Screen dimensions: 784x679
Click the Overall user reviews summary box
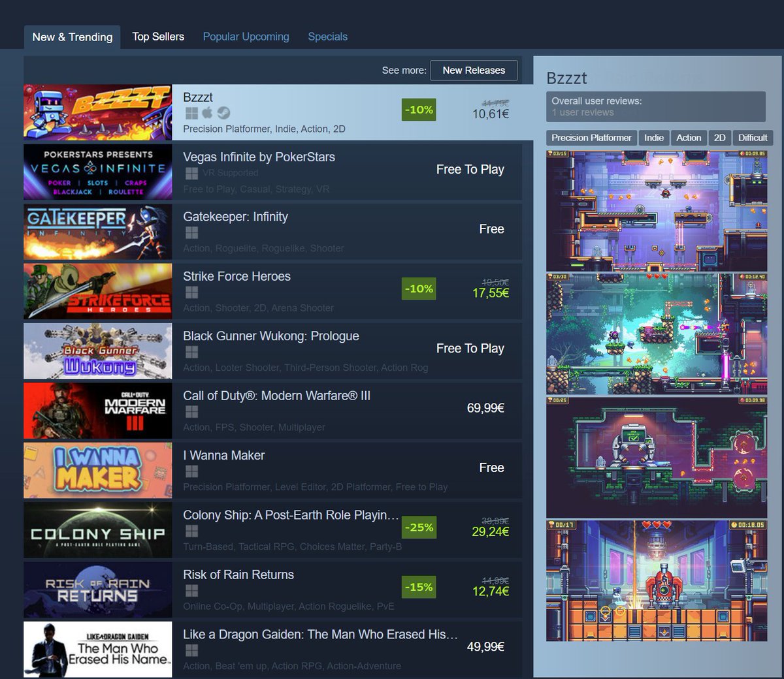[x=656, y=106]
